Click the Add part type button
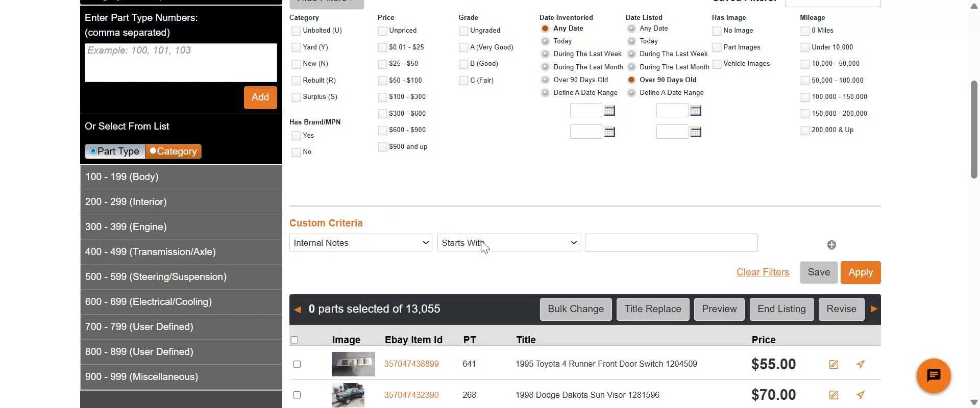The image size is (980, 408). point(260,97)
